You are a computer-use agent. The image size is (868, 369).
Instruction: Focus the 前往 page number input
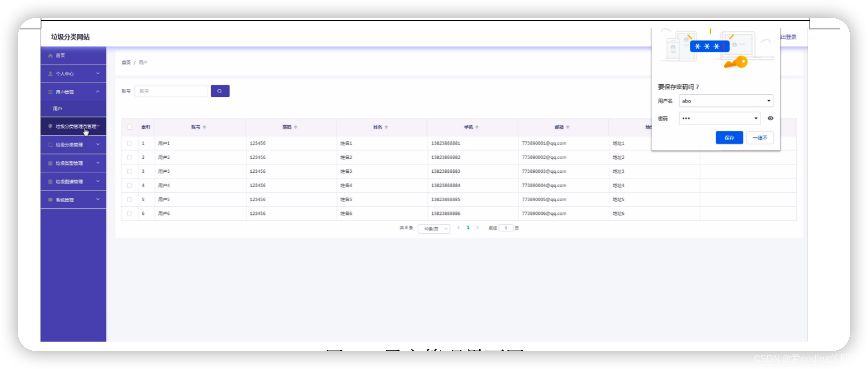(x=506, y=228)
